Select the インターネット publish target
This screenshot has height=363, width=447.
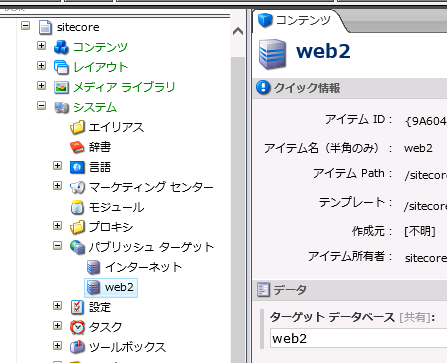click(143, 267)
